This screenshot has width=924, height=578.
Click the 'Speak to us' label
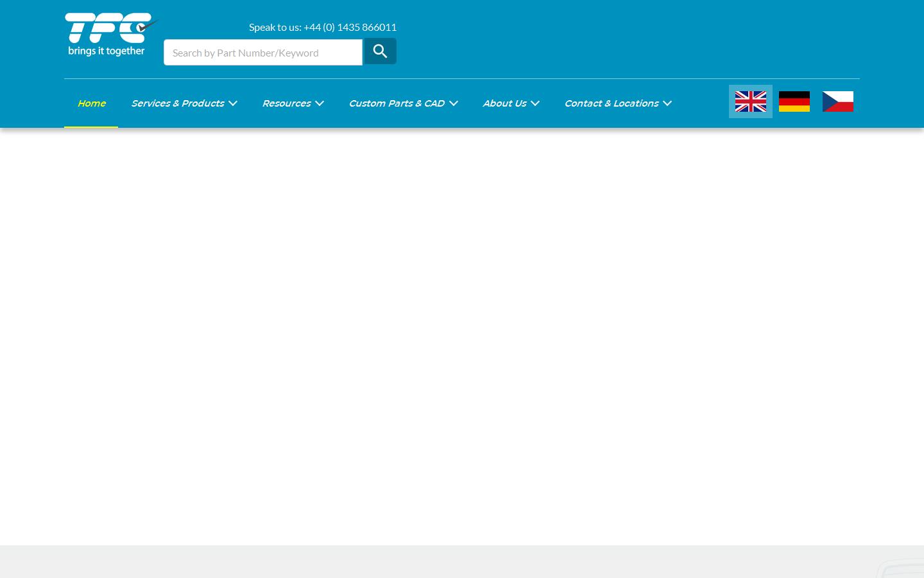click(x=275, y=27)
